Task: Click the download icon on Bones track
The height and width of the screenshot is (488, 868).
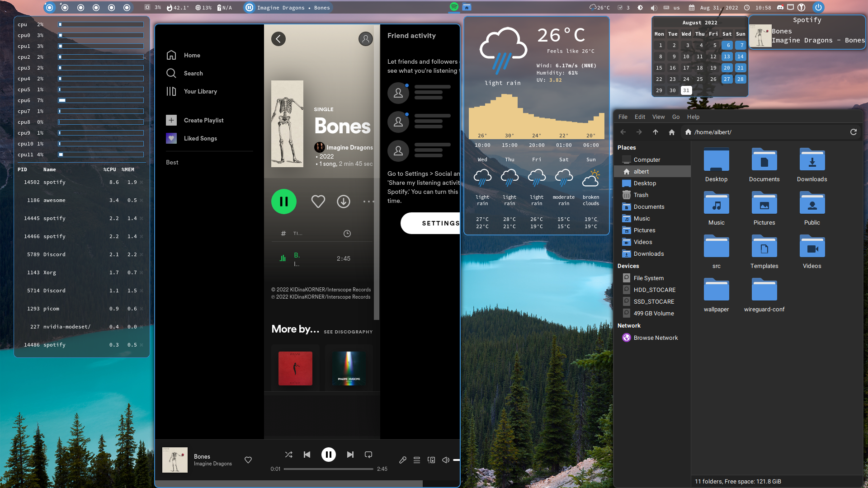Action: point(344,201)
